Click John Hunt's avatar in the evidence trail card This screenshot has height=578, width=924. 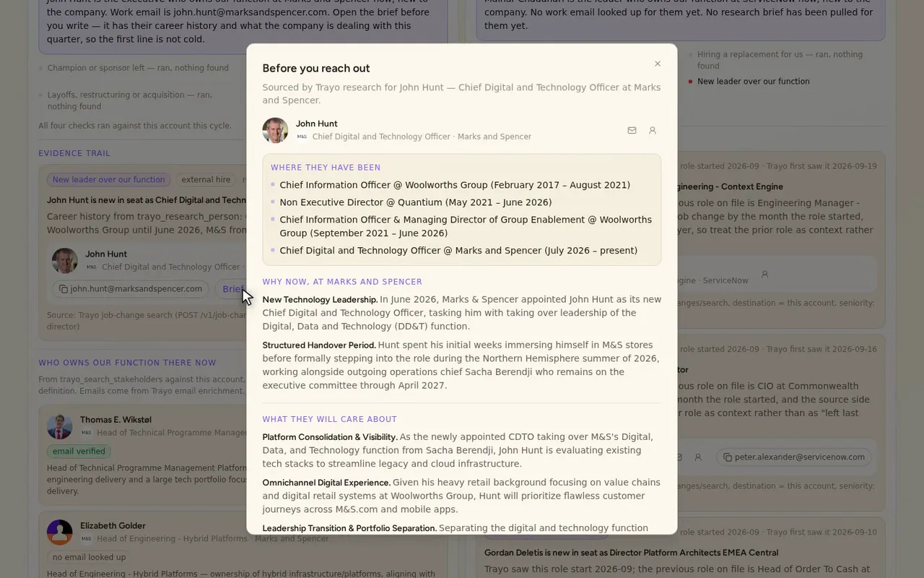pyautogui.click(x=65, y=260)
